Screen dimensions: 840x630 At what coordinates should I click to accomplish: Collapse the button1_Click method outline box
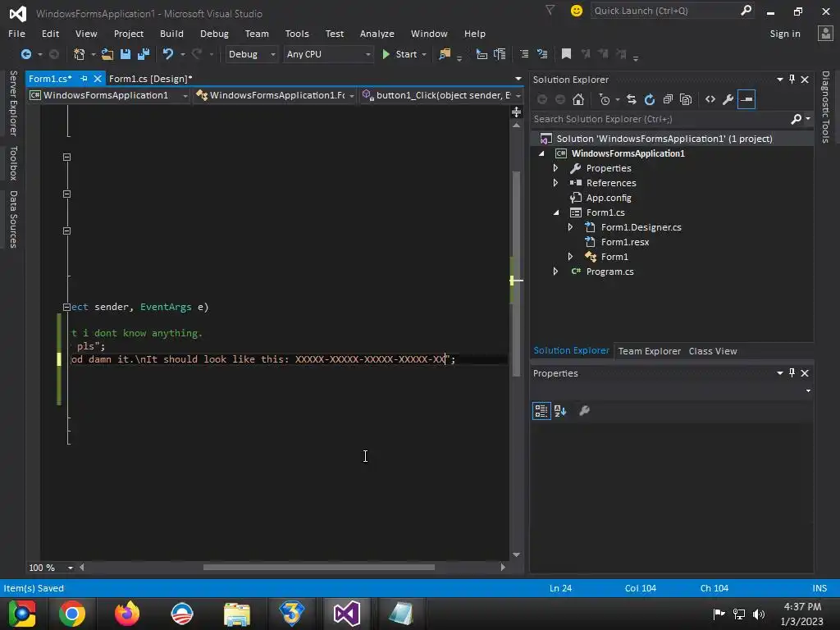(x=66, y=307)
